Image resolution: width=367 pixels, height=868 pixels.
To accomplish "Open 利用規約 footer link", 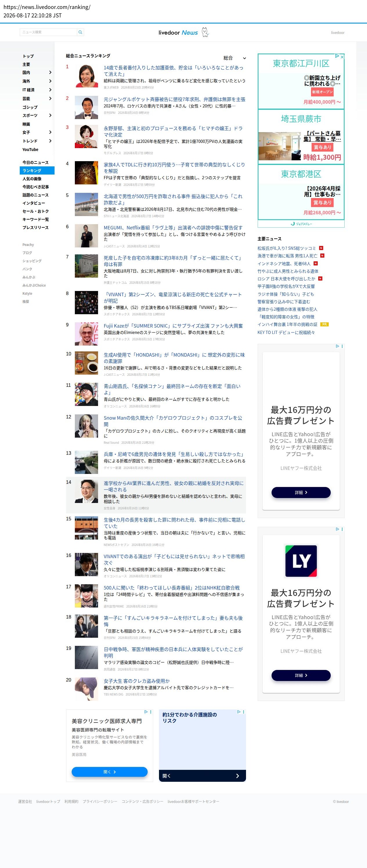I will [x=71, y=801].
